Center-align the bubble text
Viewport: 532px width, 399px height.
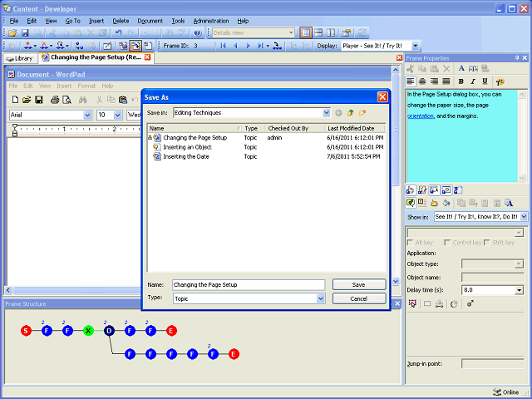click(422, 81)
